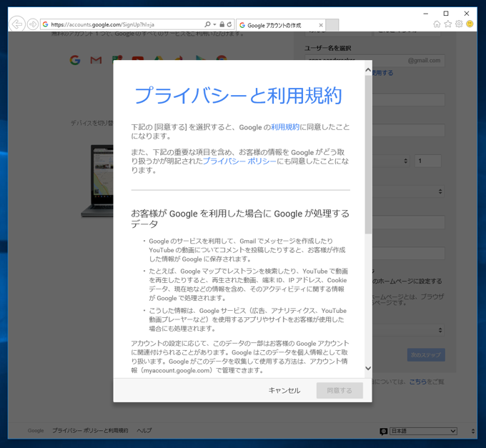Screen dimensions: 486x448
Task: Click the dialog scrollbar thumb
Action: (x=368, y=154)
